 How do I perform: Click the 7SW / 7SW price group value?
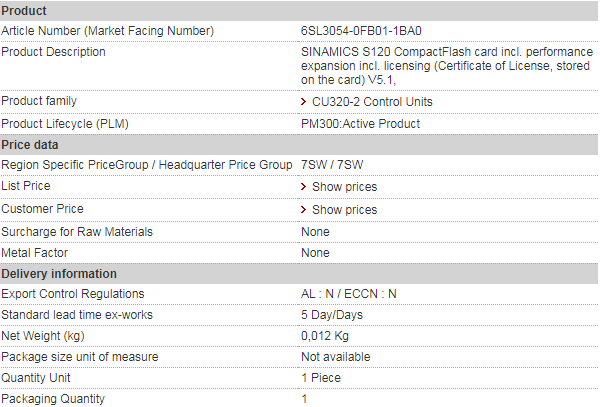click(x=332, y=165)
